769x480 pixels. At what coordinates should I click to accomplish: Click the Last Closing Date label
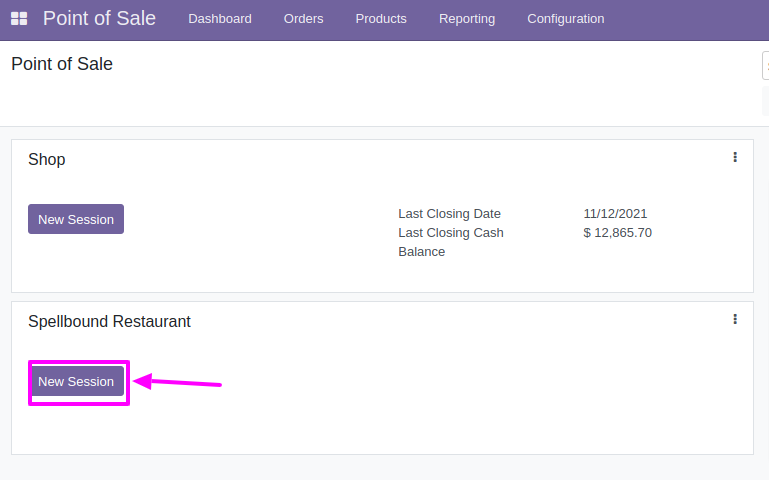point(449,213)
